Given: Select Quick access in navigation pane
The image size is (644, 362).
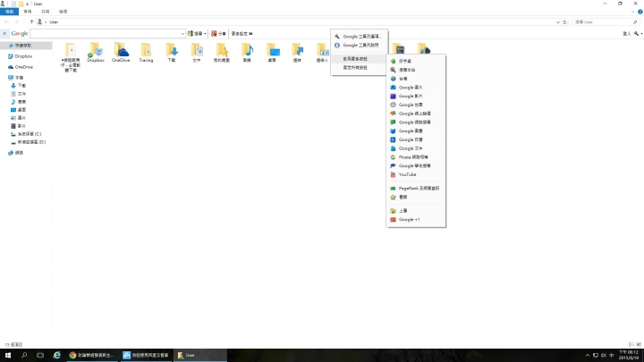Looking at the screenshot, I should point(26,46).
